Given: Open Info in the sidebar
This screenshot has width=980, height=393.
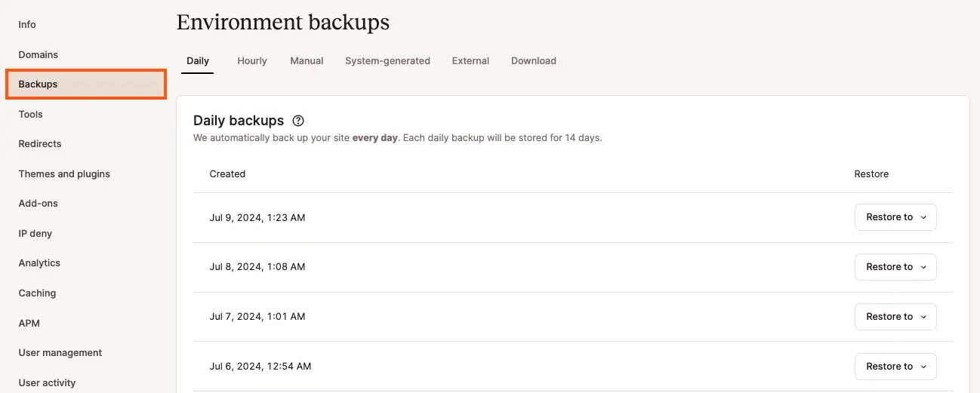Looking at the screenshot, I should coord(27,25).
